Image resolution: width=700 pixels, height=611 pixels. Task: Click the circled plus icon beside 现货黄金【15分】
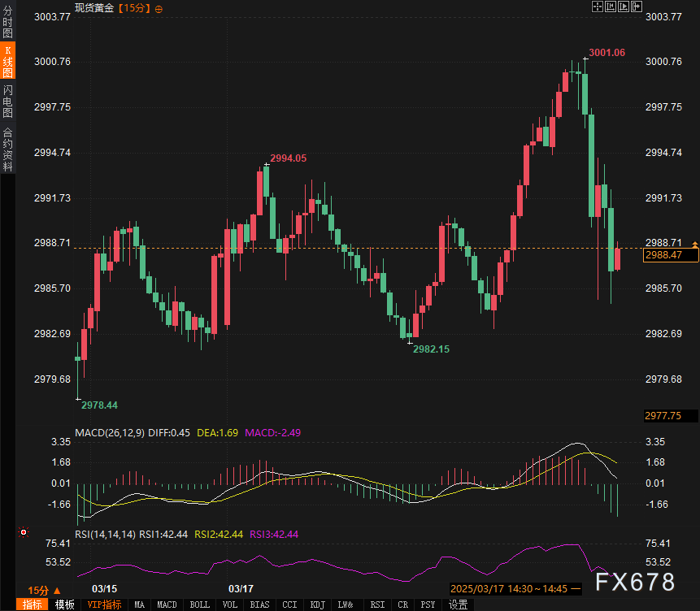pos(159,9)
